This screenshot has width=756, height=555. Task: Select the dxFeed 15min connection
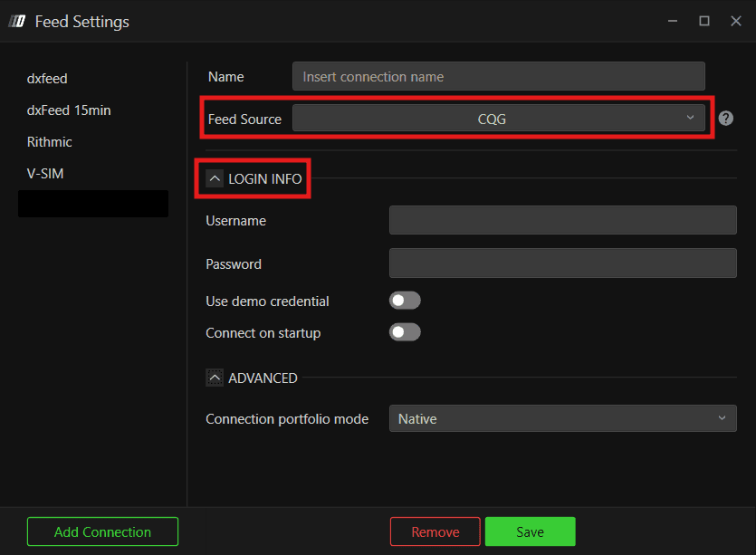pos(69,110)
